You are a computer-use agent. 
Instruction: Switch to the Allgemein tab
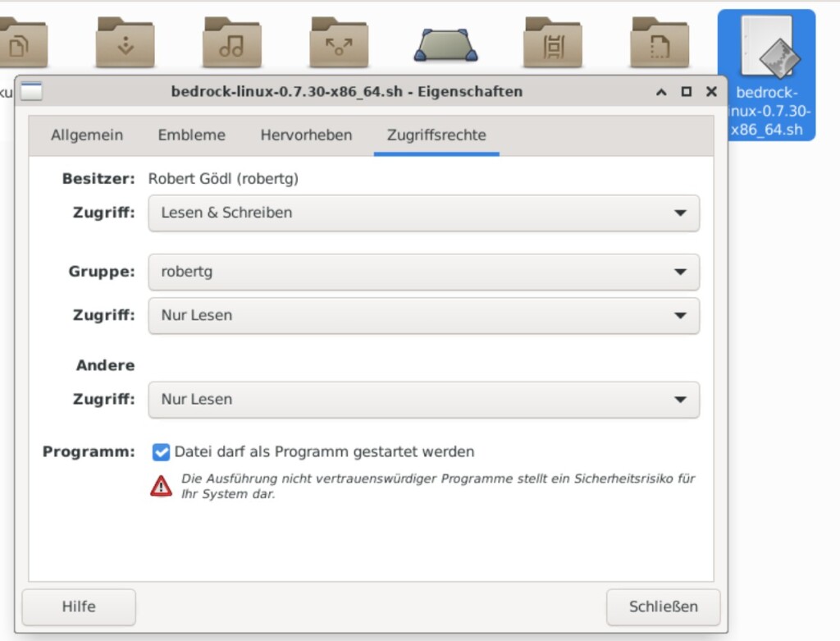[87, 135]
